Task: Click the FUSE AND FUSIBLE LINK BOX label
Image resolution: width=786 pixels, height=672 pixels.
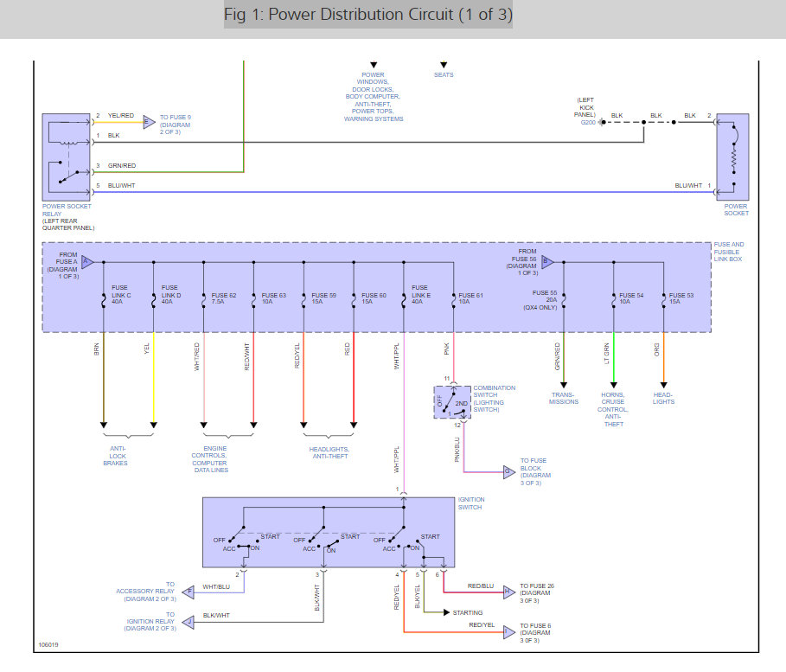Action: 728,252
